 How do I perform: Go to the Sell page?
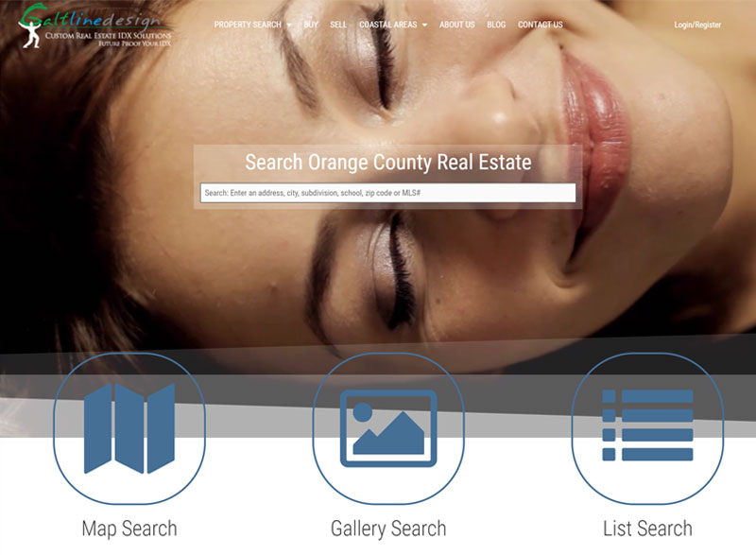point(338,25)
